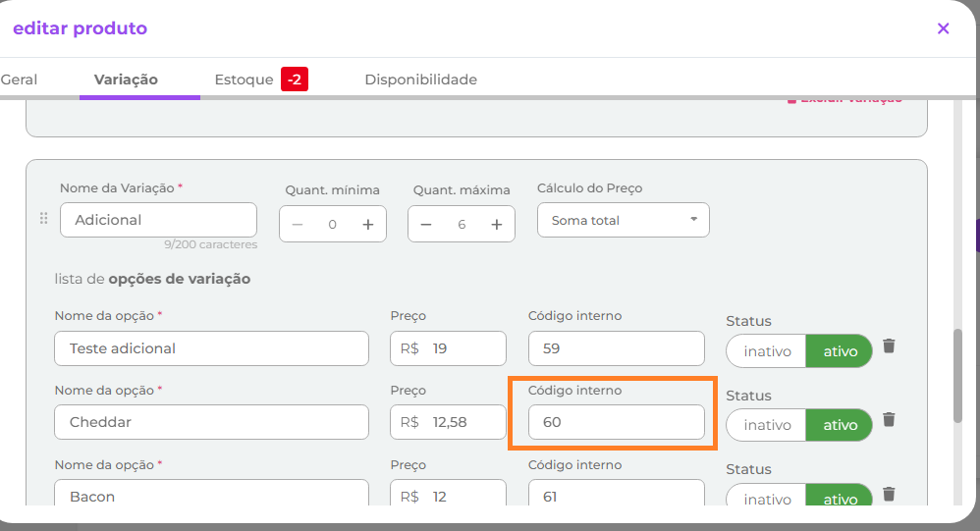Set Teste adicional status to inativo
This screenshot has width=980, height=531.
click(767, 351)
